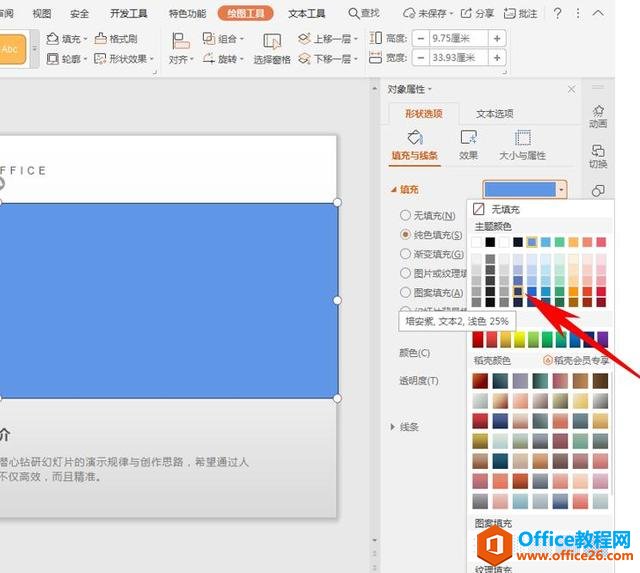Select the 纯色填充(S) radio option
640x573 pixels.
(x=405, y=234)
